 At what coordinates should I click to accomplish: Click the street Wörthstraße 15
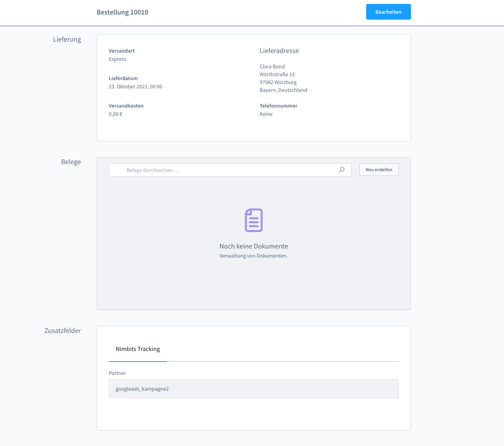(277, 74)
